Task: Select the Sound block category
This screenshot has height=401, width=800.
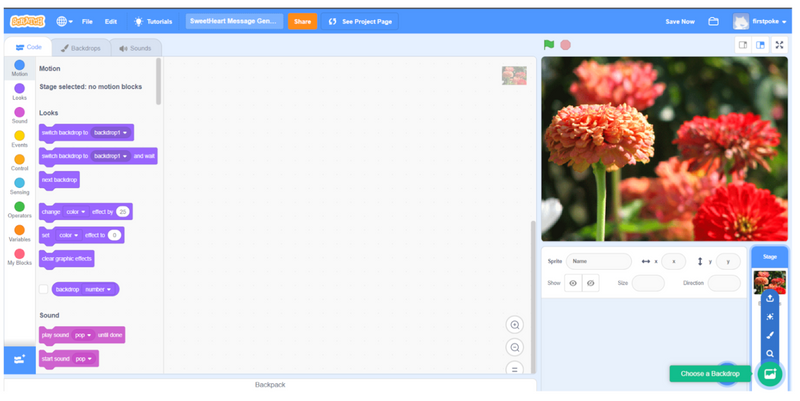Action: click(x=19, y=115)
